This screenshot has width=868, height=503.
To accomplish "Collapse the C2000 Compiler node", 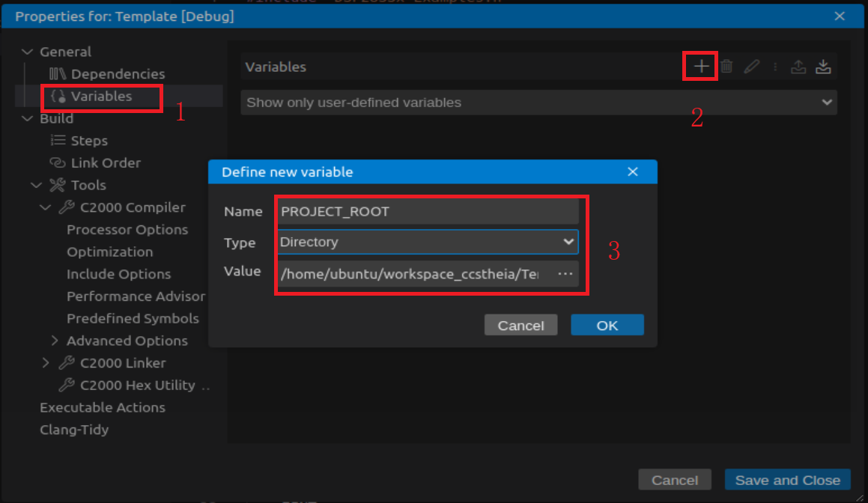I will [46, 207].
